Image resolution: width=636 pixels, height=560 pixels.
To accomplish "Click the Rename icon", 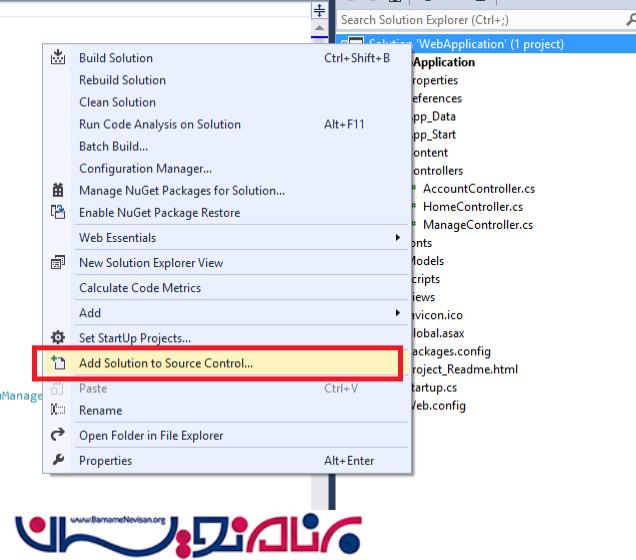I will coord(58,410).
